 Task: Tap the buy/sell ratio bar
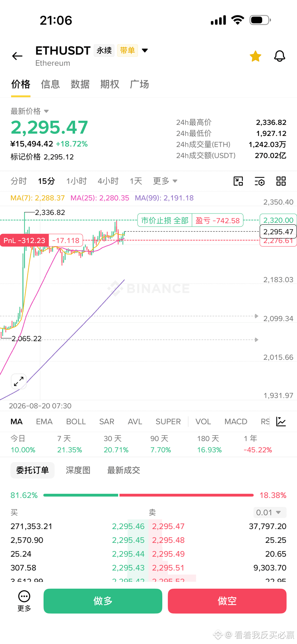click(x=148, y=495)
